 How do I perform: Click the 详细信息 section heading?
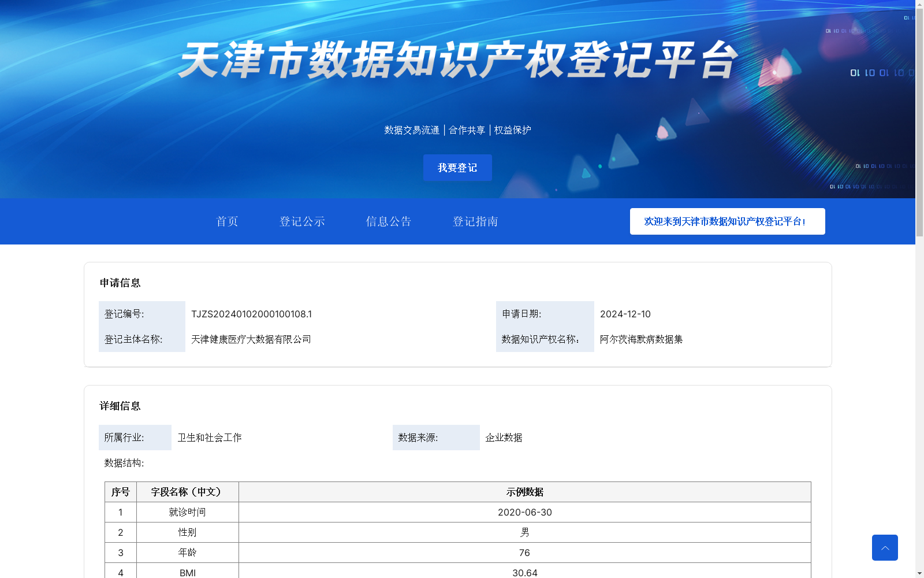point(120,406)
